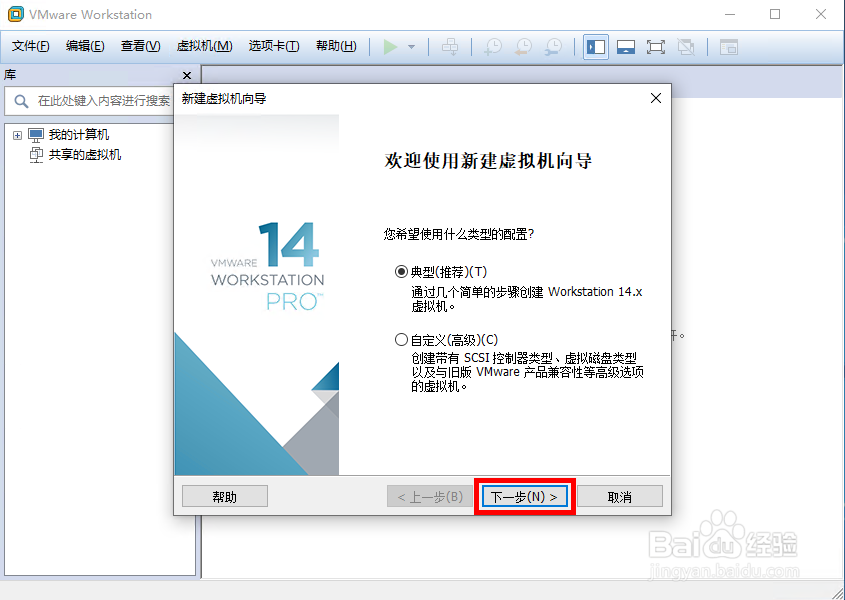Open the 虚拟机 menu

tap(204, 46)
